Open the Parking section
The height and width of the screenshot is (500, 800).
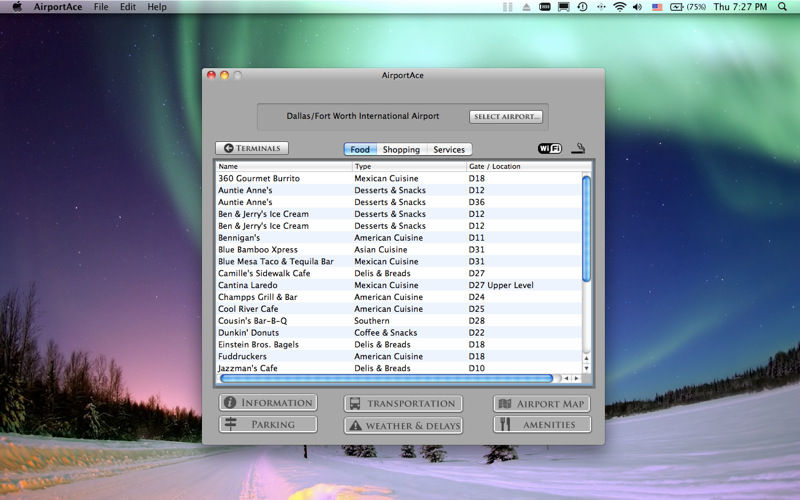coord(268,424)
